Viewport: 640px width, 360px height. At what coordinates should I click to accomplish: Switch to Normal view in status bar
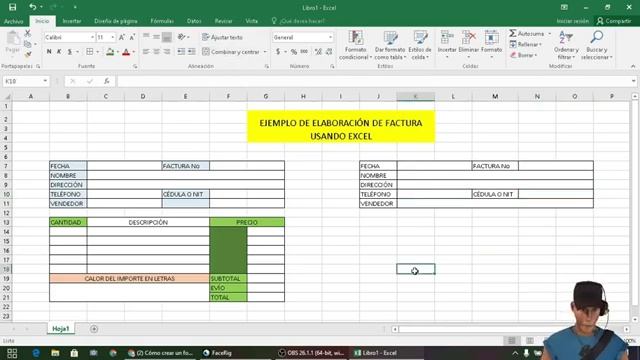511,340
